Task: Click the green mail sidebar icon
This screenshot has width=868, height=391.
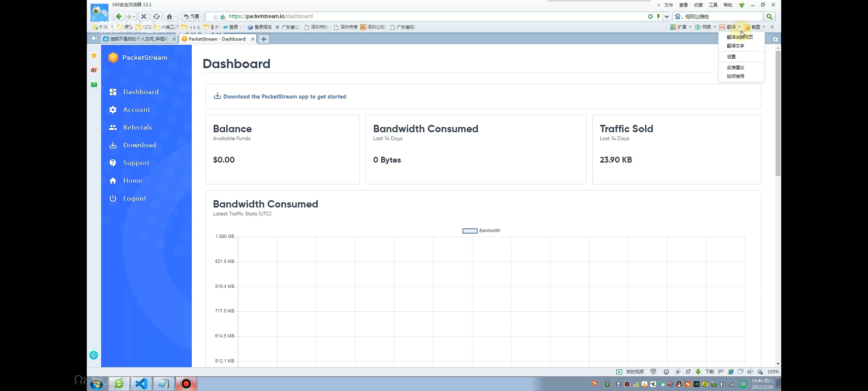Action: pos(94,84)
